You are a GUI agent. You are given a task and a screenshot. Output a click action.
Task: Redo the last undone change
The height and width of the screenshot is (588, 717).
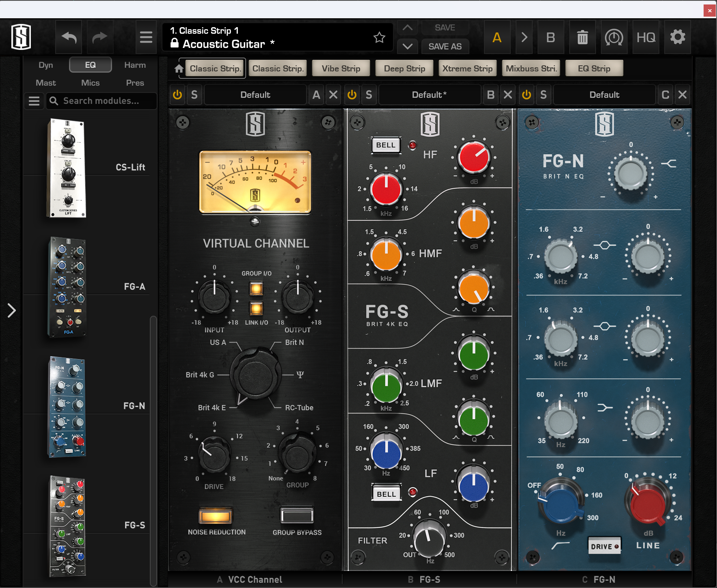pos(99,37)
